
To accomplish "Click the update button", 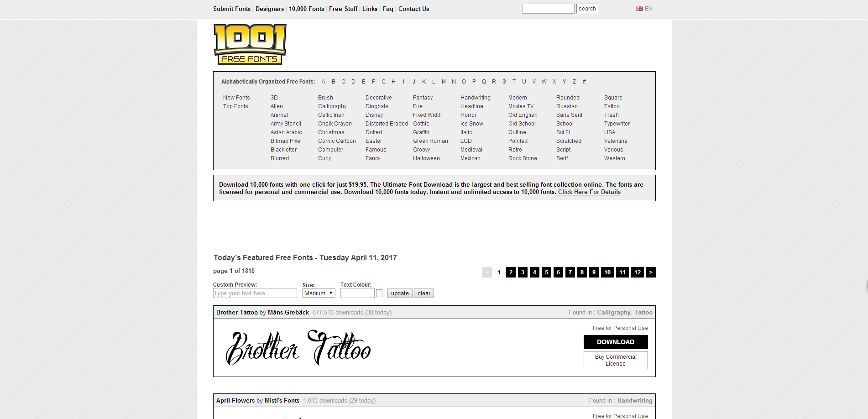I will (x=400, y=293).
